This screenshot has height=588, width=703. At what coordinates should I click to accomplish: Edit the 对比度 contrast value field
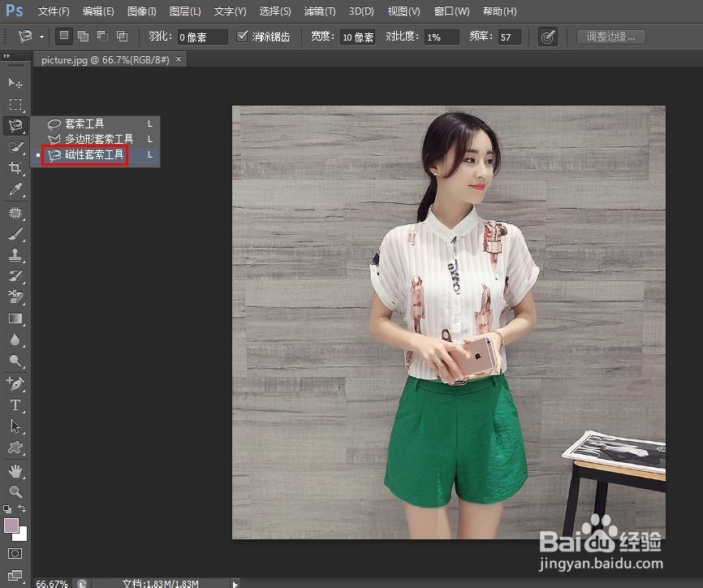pos(442,37)
